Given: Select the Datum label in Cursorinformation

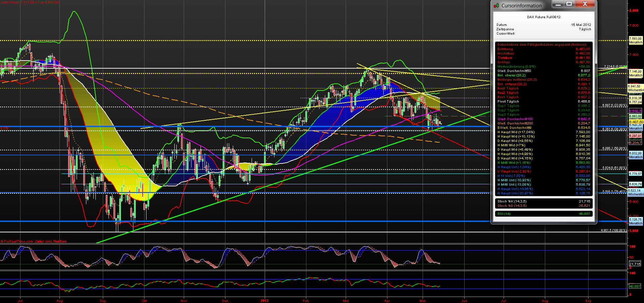Looking at the screenshot, I should point(502,25).
